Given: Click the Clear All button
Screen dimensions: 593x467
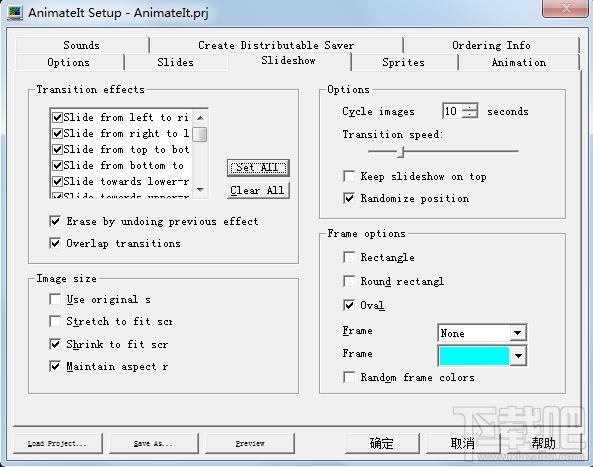Looking at the screenshot, I should [x=258, y=190].
